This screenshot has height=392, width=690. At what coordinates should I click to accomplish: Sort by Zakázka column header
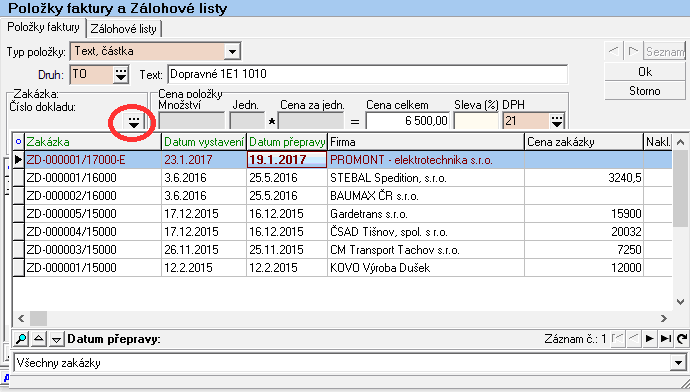click(x=93, y=142)
